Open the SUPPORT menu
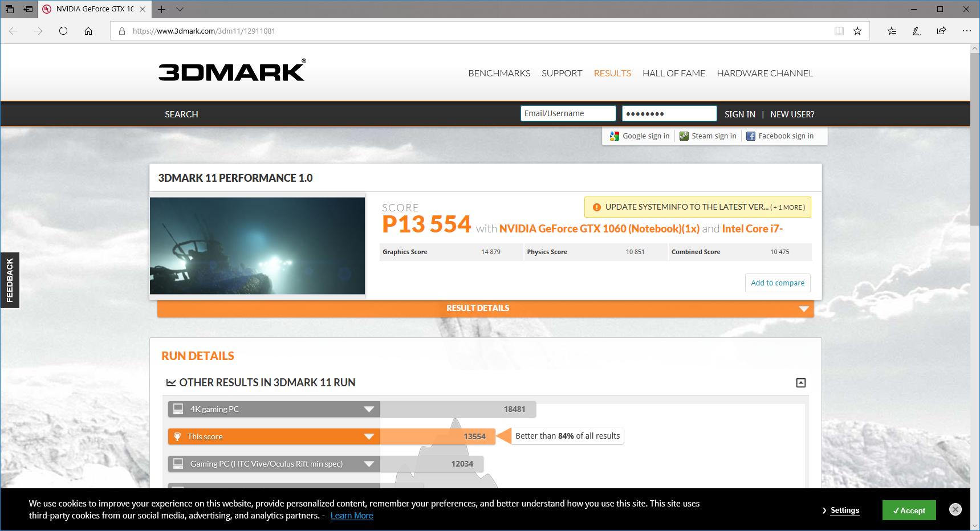Viewport: 980px width, 531px height. tap(562, 73)
